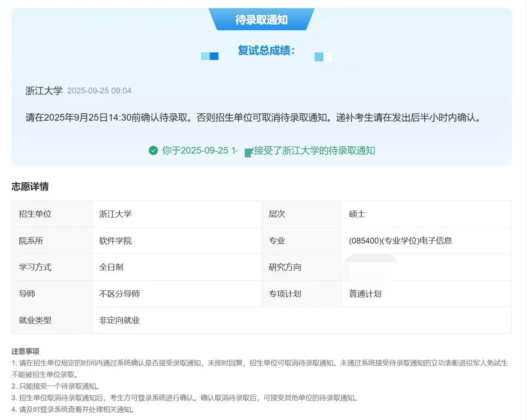The image size is (527, 420).
Task: Select the 招生单位 table row label
Action: coord(35,214)
